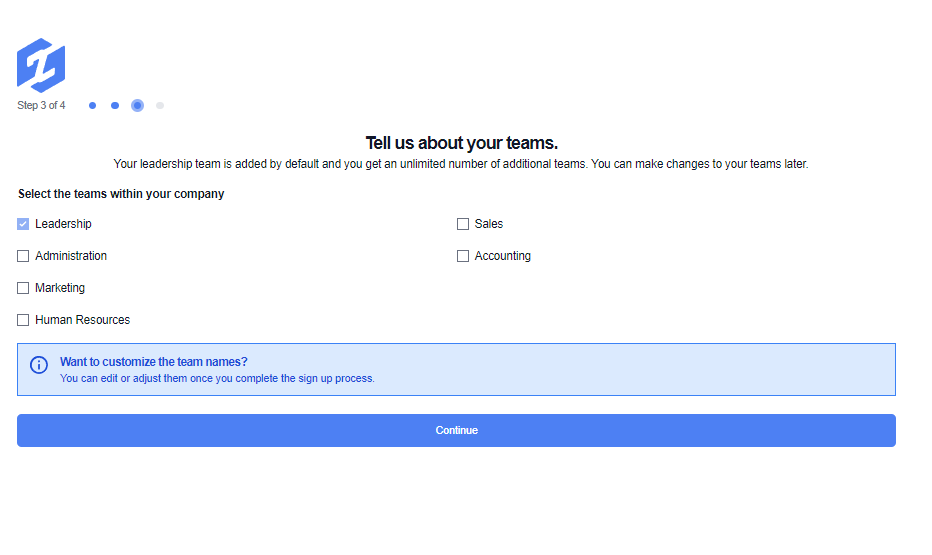Click 'Select the teams within your company' label
Image resolution: width=932 pixels, height=555 pixels.
121,194
